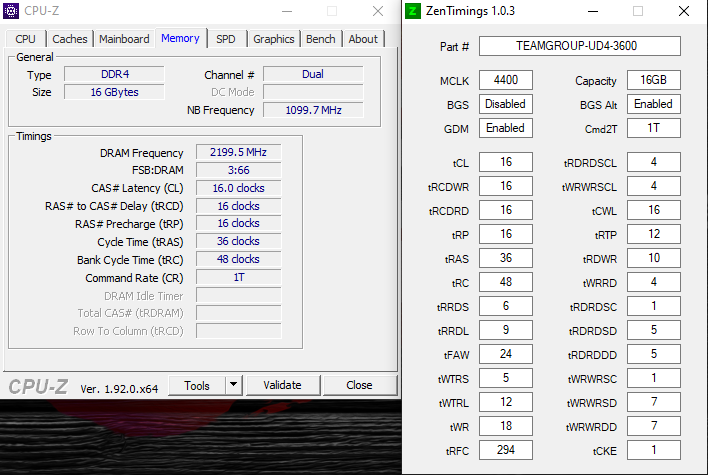Click the tWRWRDD value field
This screenshot has width=708, height=475.
(654, 426)
